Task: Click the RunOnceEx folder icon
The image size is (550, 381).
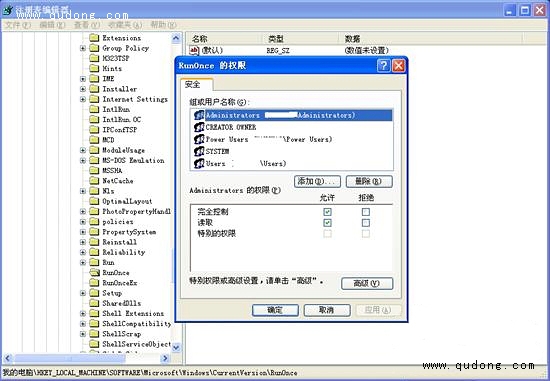Action: point(94,283)
